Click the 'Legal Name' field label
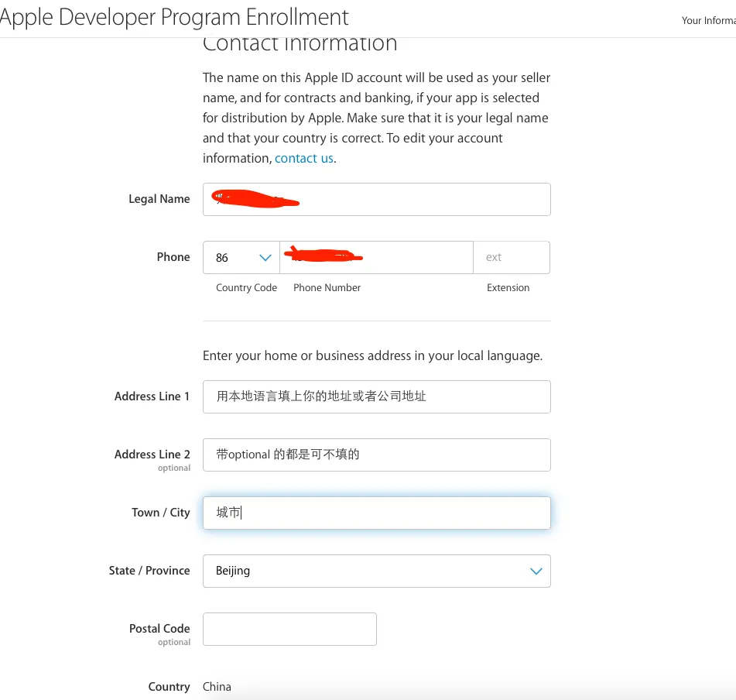 click(159, 199)
